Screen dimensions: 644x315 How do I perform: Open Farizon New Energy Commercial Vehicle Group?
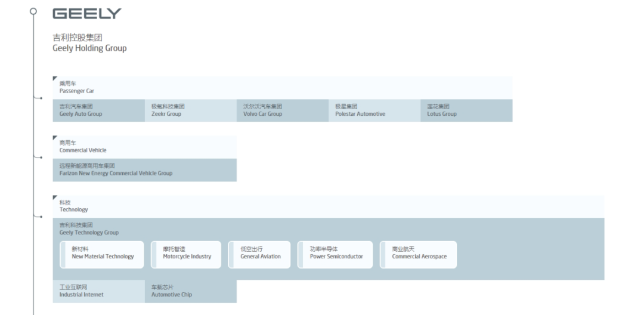(x=144, y=170)
